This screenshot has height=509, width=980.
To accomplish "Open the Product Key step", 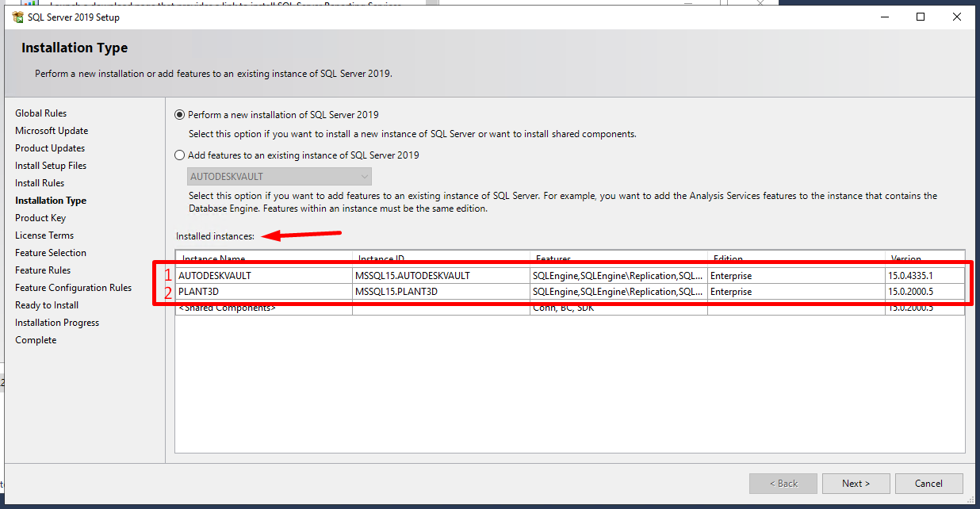I will click(40, 217).
